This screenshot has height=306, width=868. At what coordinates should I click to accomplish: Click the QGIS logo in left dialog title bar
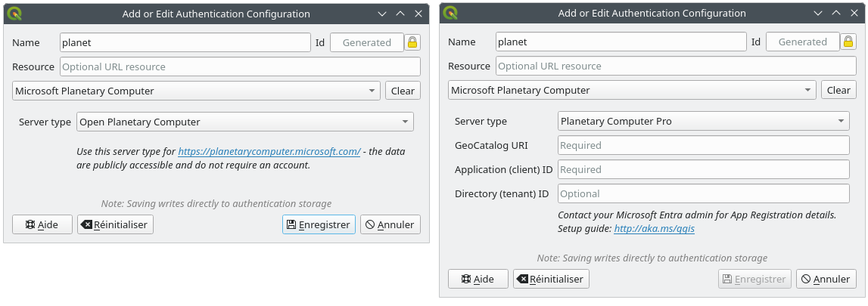(x=15, y=14)
